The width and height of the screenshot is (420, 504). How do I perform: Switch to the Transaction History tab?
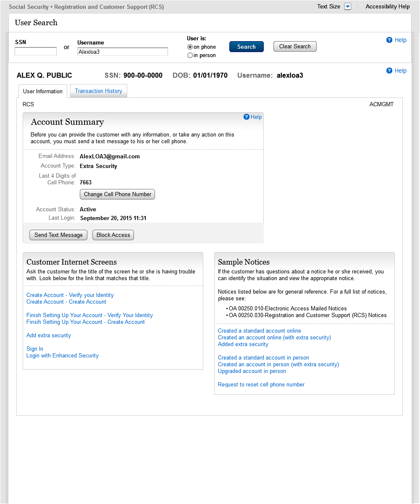[99, 91]
